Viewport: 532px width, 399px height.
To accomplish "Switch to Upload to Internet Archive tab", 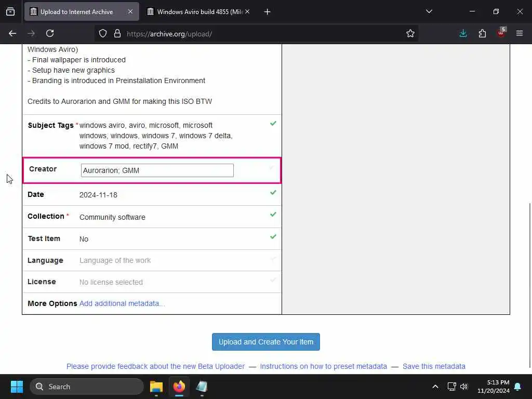I will pos(82,11).
